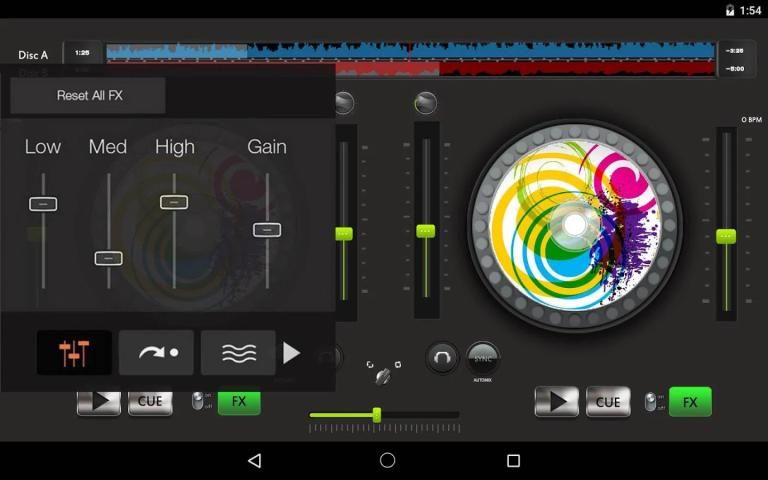This screenshot has height=480, width=768.
Task: Click the right turntable disc
Action: coord(574,225)
